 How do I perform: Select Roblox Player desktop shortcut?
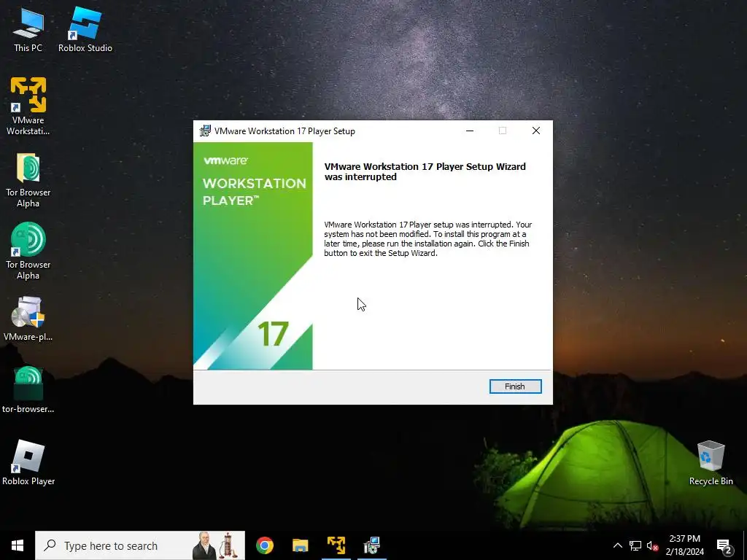point(28,462)
